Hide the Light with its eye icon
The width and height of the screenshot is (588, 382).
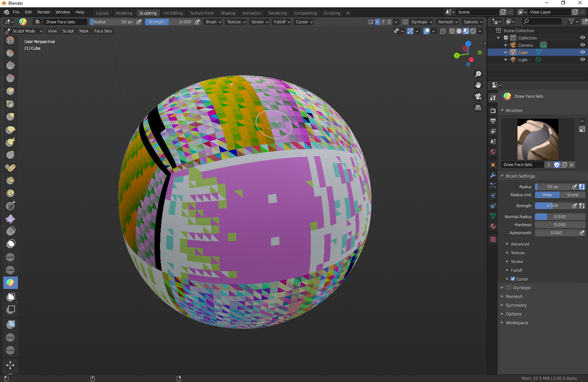[x=583, y=59]
